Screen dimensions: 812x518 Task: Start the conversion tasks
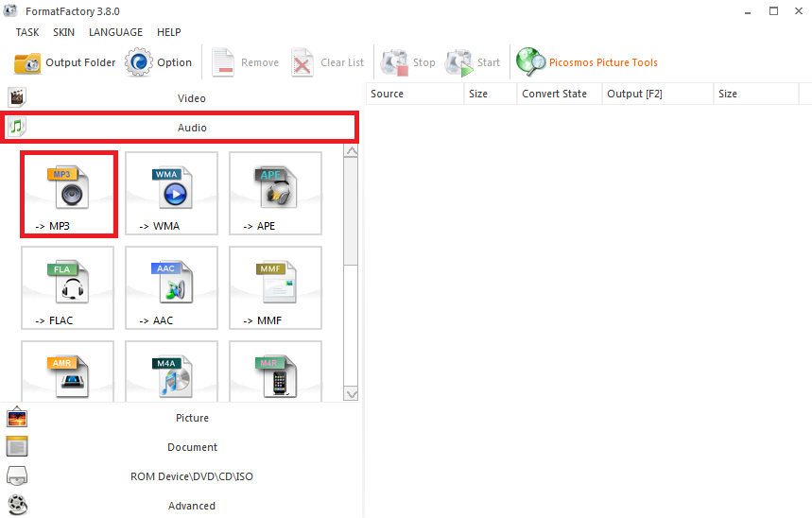coord(473,62)
